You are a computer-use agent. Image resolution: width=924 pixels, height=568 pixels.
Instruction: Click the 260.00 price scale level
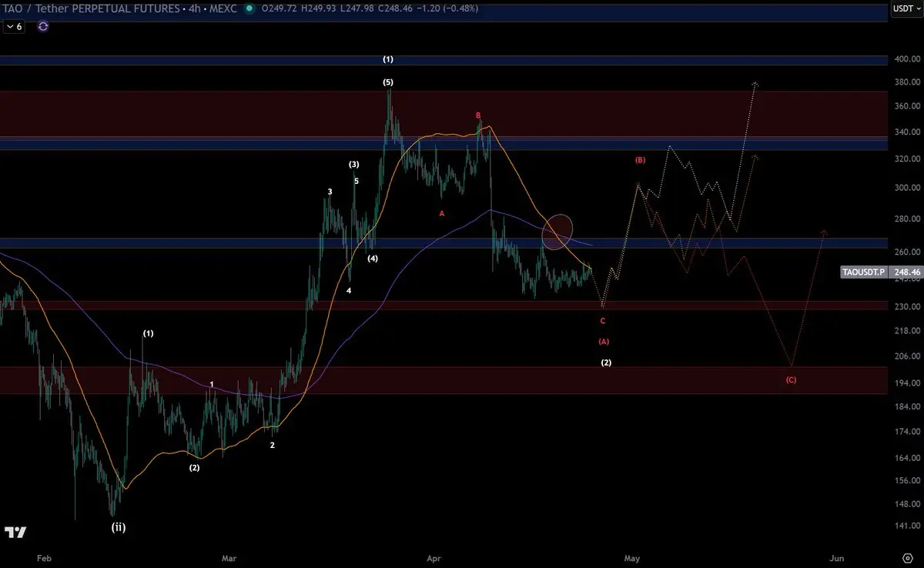point(907,252)
